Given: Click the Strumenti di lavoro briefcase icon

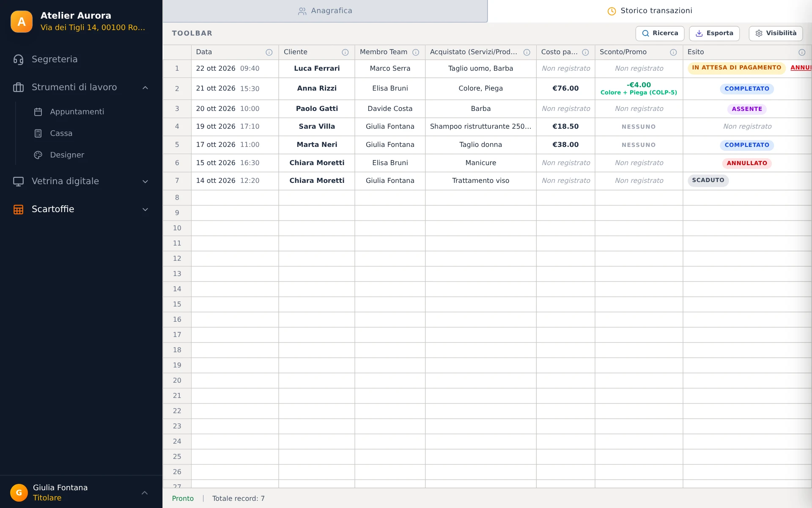Looking at the screenshot, I should [18, 88].
